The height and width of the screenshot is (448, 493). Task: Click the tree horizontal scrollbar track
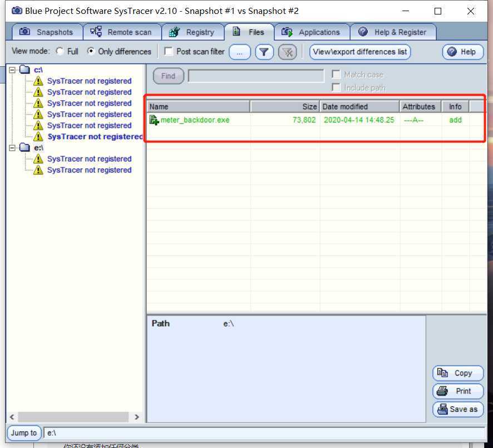(x=73, y=417)
